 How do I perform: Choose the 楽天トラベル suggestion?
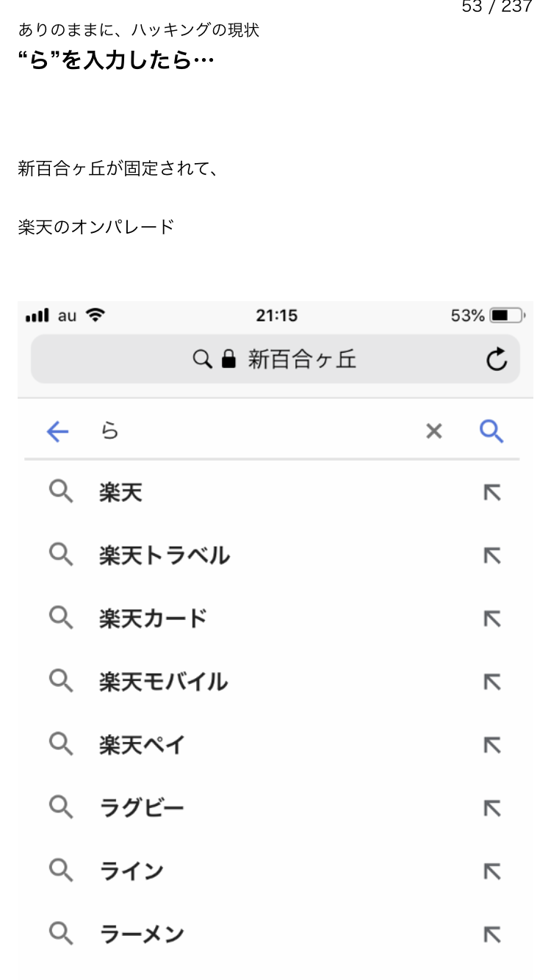165,555
